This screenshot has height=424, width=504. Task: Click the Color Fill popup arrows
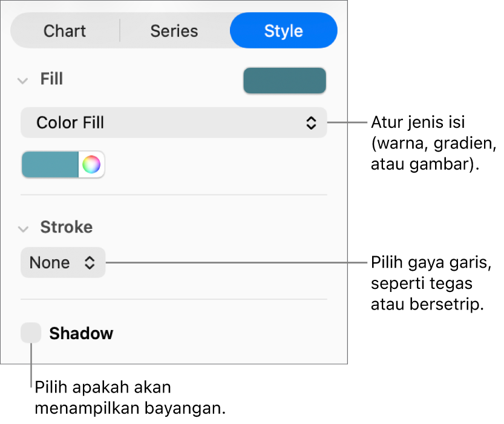tap(311, 123)
